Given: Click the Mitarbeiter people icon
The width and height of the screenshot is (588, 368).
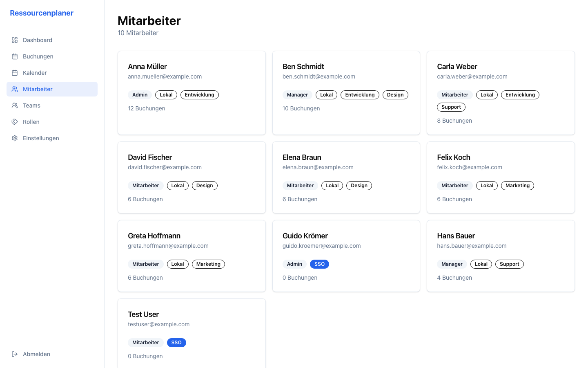Looking at the screenshot, I should (15, 89).
